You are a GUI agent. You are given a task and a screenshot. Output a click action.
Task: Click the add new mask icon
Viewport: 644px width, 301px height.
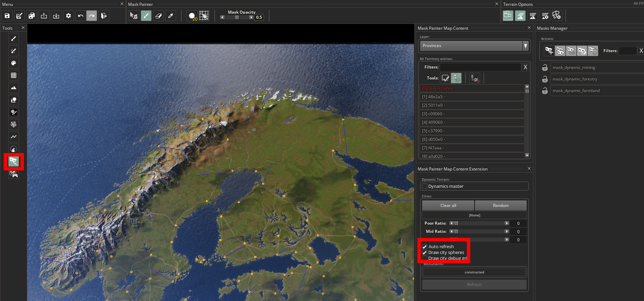point(549,51)
